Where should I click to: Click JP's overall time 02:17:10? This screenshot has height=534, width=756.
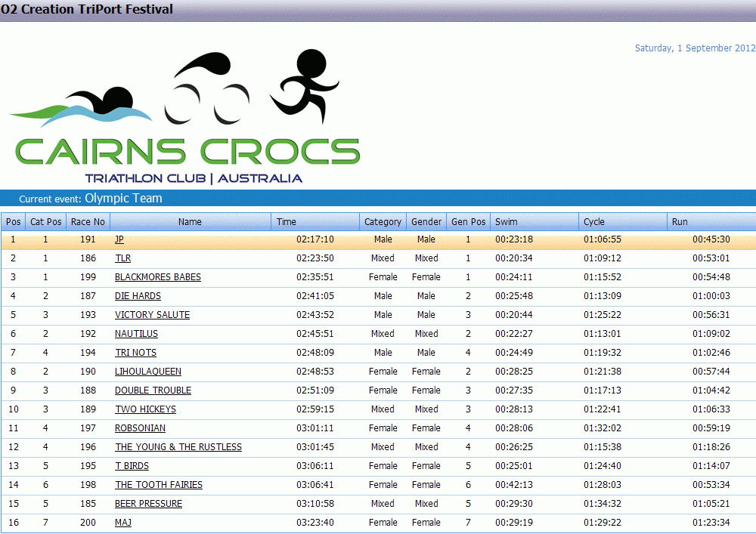pyautogui.click(x=314, y=239)
